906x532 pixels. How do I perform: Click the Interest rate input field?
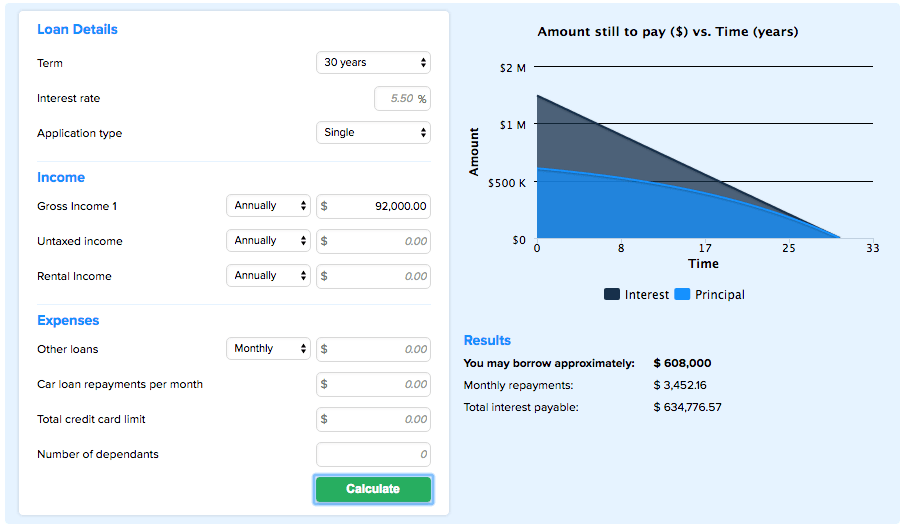pyautogui.click(x=401, y=99)
